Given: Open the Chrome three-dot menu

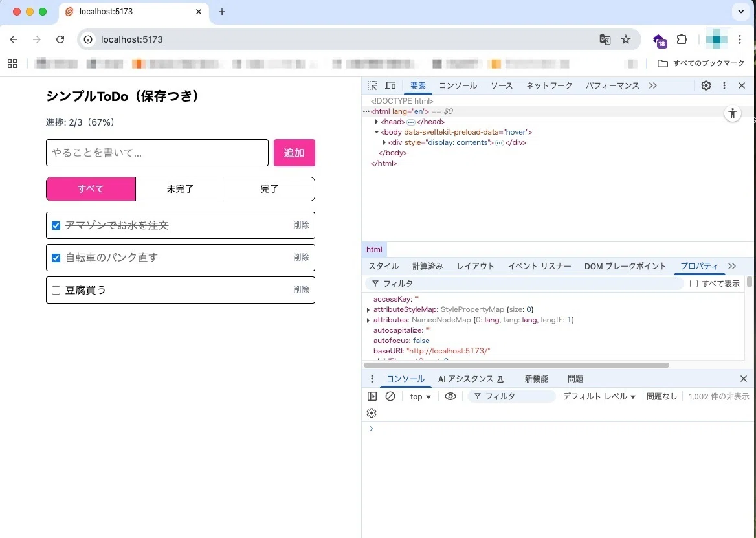Looking at the screenshot, I should [x=740, y=39].
